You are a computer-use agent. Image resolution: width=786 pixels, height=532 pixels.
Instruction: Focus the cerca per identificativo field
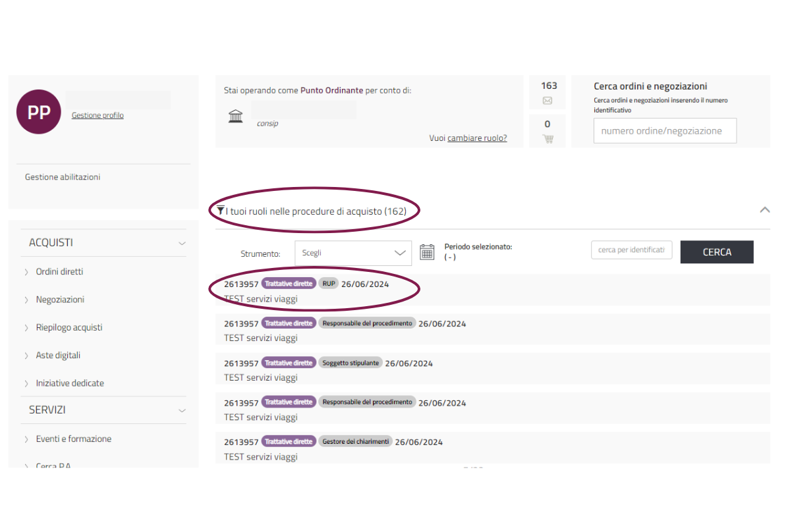pos(631,250)
